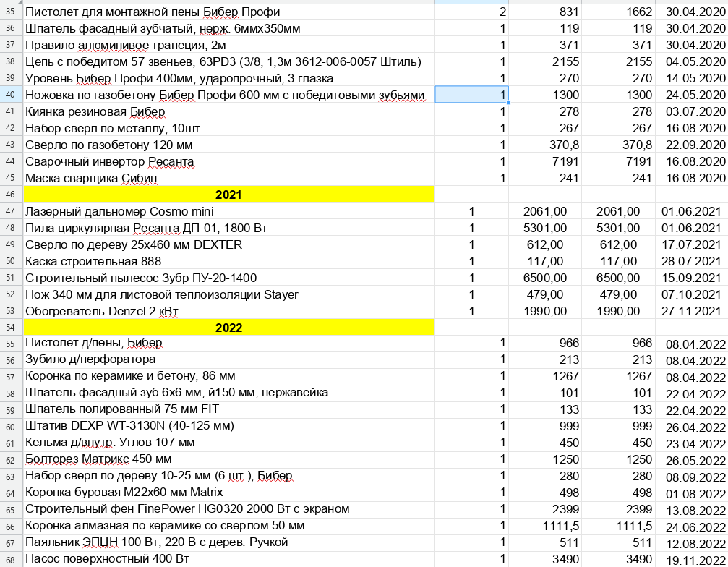Click price 7191 in the price column, row 44
Image resolution: width=728 pixels, height=567 pixels.
(x=545, y=161)
